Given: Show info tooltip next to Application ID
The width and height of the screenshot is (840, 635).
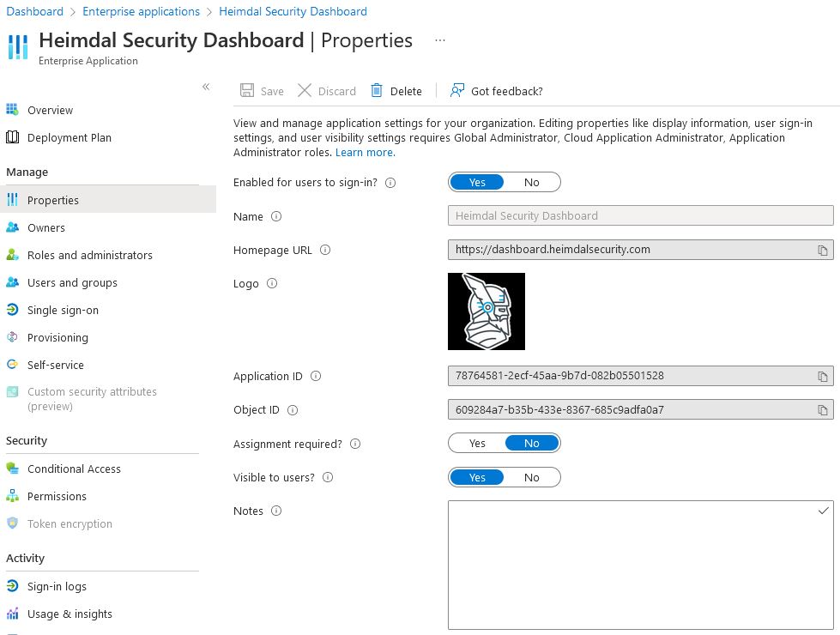Looking at the screenshot, I should click(316, 376).
